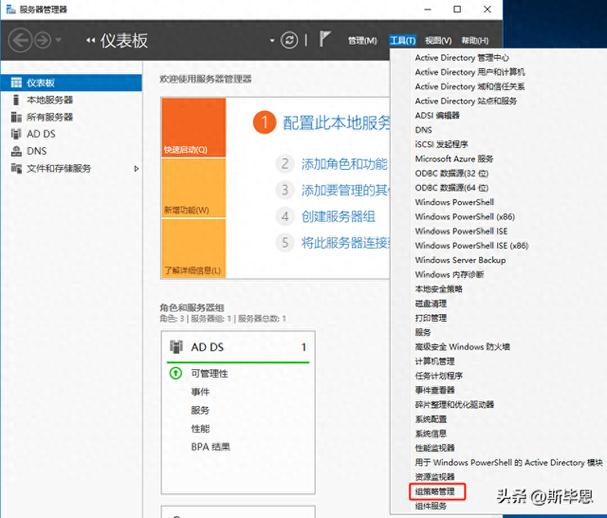Click the AD DS sidebar icon
The height and width of the screenshot is (518, 607).
tap(16, 134)
